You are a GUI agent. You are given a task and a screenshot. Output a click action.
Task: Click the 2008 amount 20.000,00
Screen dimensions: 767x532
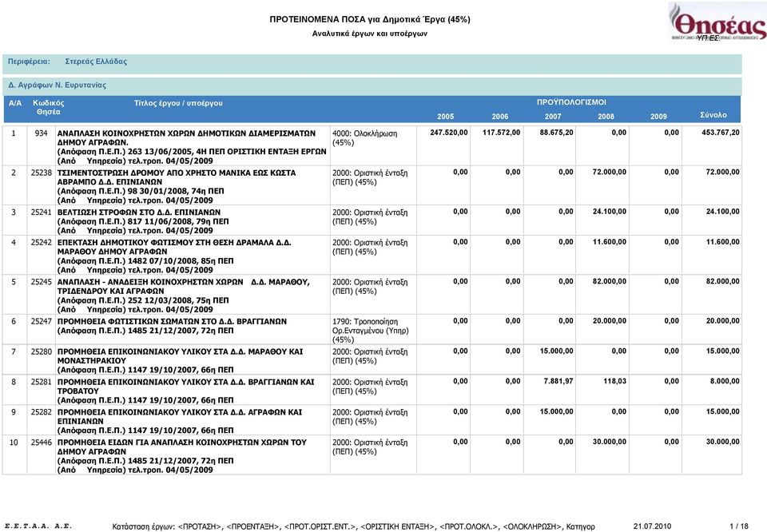(x=609, y=321)
